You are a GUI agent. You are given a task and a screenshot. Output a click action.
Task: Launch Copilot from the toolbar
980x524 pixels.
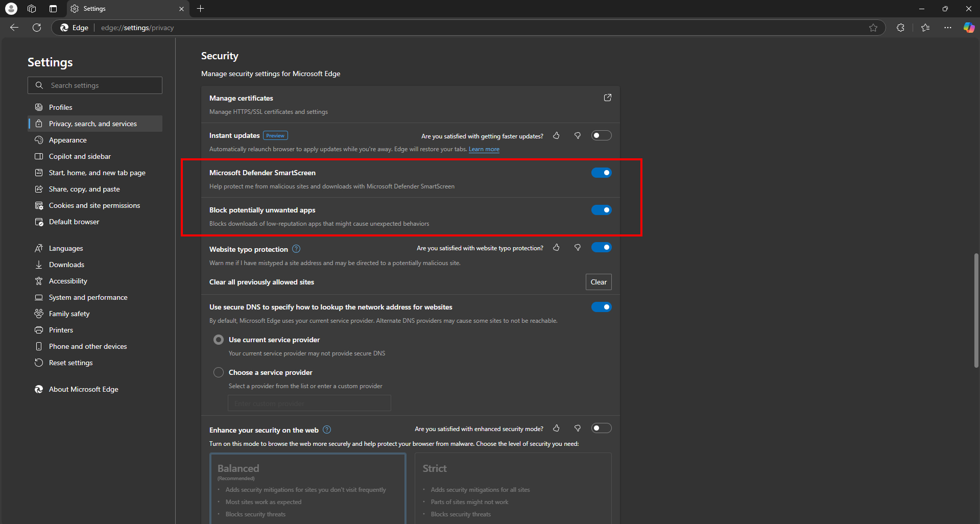pyautogui.click(x=969, y=28)
